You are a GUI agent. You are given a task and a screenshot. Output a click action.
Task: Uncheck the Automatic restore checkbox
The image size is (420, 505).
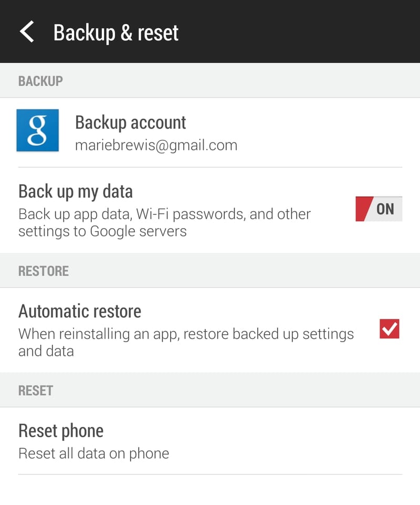(x=389, y=329)
